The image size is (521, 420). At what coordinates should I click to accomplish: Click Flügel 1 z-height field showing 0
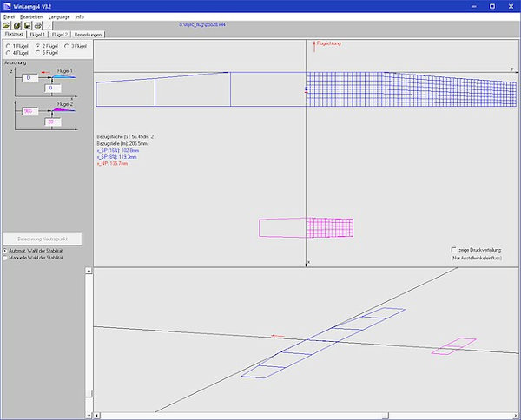53,88
